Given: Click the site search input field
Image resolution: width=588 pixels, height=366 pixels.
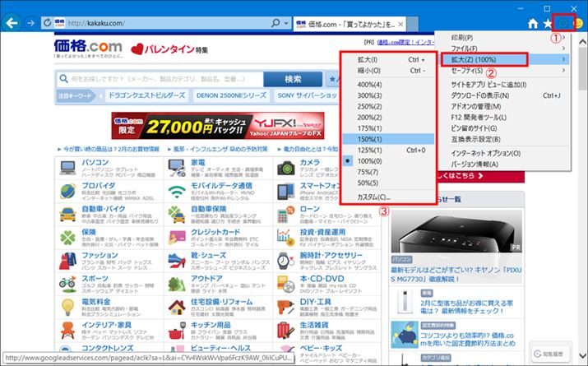Looking at the screenshot, I should click(x=160, y=79).
